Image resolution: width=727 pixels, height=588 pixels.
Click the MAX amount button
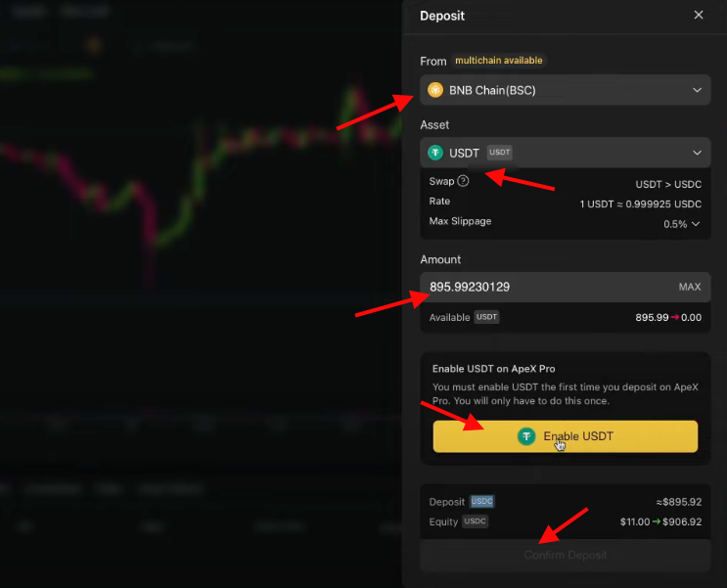690,287
